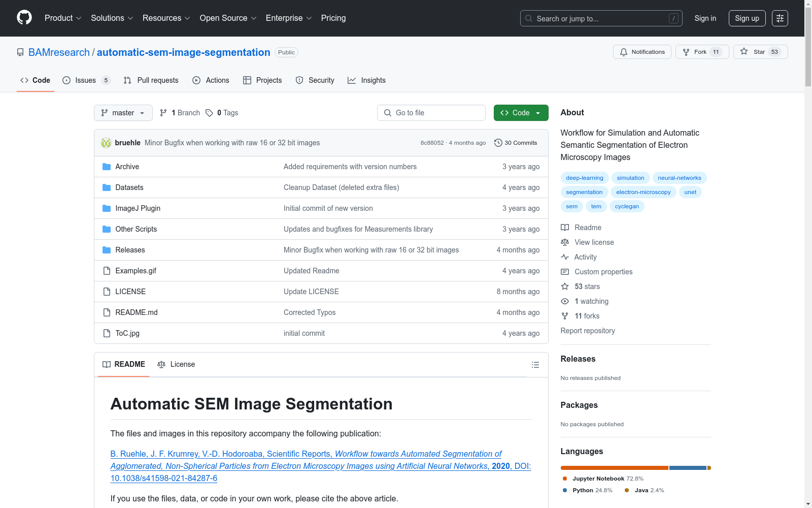Image resolution: width=812 pixels, height=508 pixels.
Task: Click the orange Jupyter Notebook language bar
Action: [x=615, y=468]
